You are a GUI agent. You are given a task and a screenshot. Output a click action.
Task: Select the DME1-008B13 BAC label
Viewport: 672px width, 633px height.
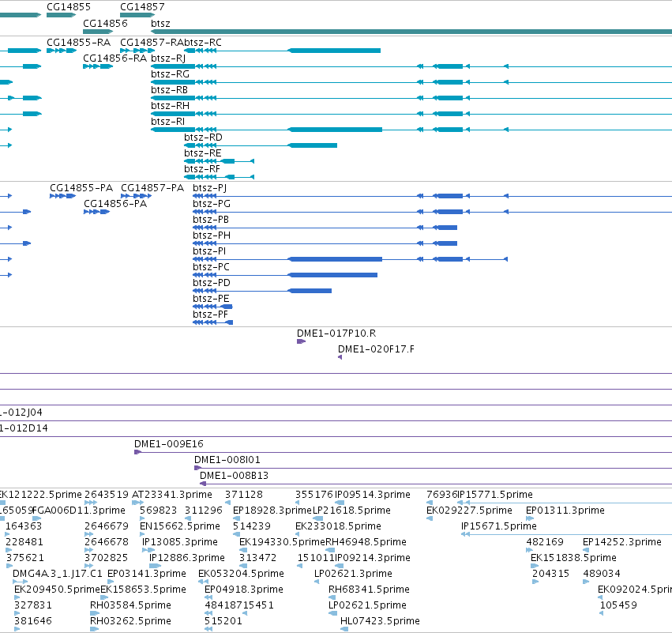234,476
